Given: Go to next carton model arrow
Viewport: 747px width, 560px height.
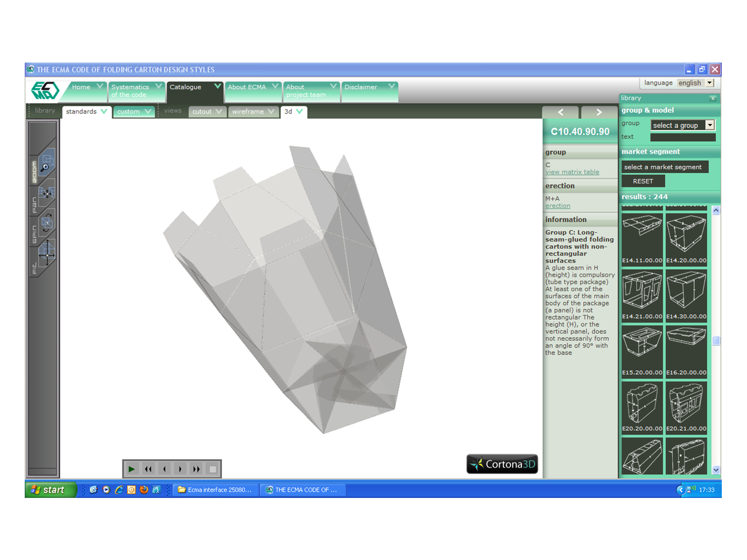Looking at the screenshot, I should click(x=599, y=112).
